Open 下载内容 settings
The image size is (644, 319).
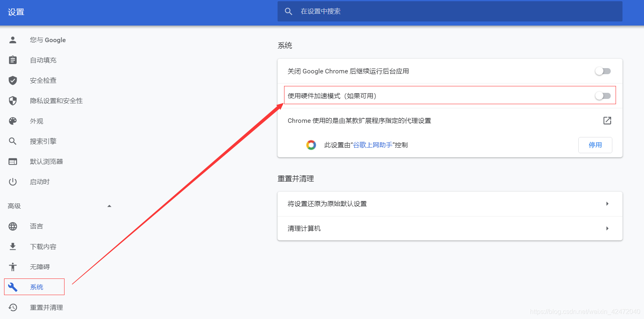(43, 246)
